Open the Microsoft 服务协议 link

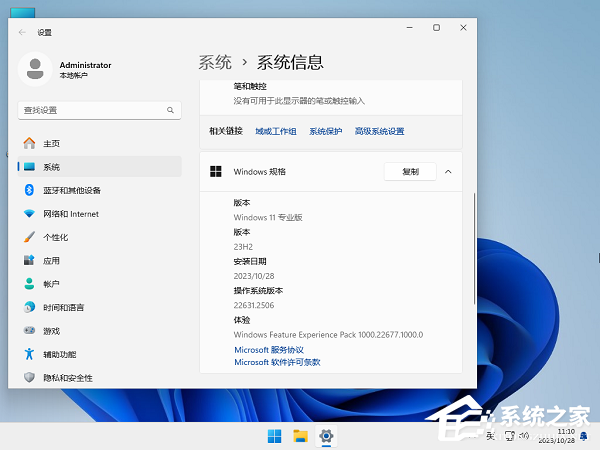pos(269,350)
